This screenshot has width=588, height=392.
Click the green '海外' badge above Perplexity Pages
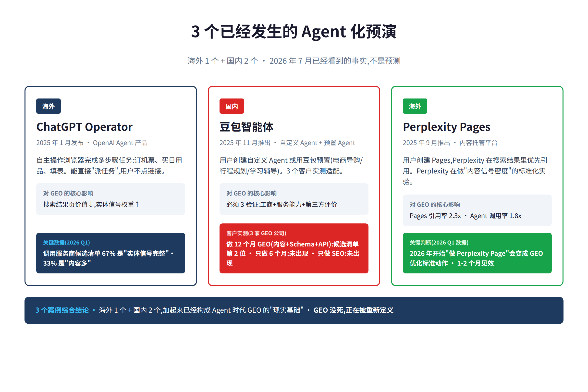pos(415,106)
